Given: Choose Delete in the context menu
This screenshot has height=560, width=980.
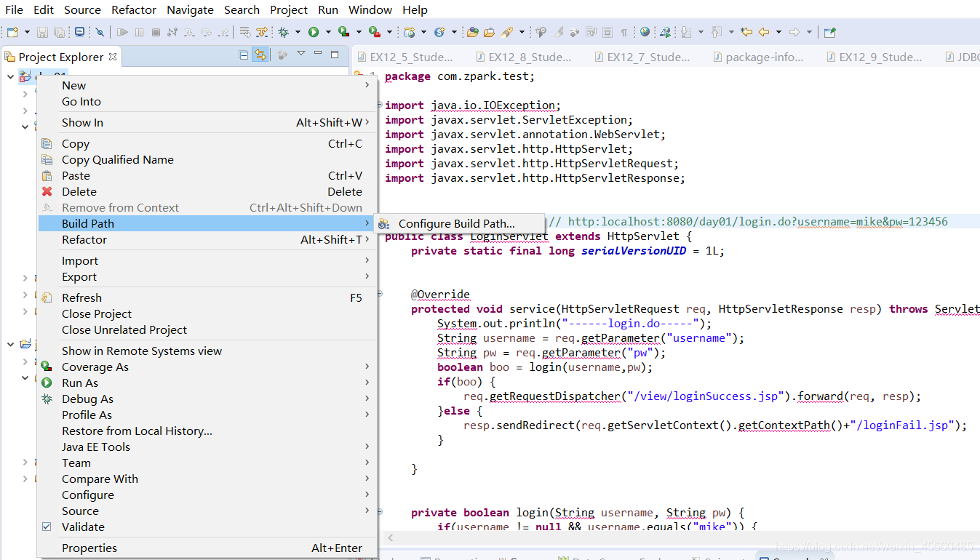Looking at the screenshot, I should pyautogui.click(x=207, y=191).
